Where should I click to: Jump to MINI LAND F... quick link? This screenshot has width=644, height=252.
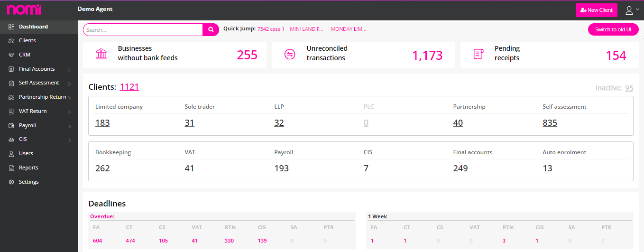[307, 29]
